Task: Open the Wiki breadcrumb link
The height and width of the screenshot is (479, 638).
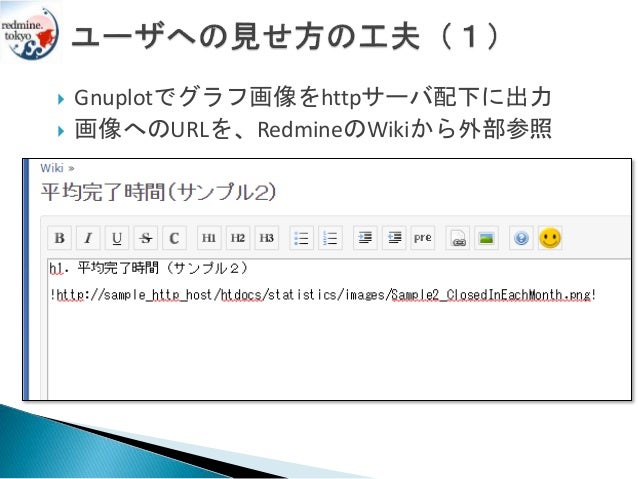Action: (52, 168)
